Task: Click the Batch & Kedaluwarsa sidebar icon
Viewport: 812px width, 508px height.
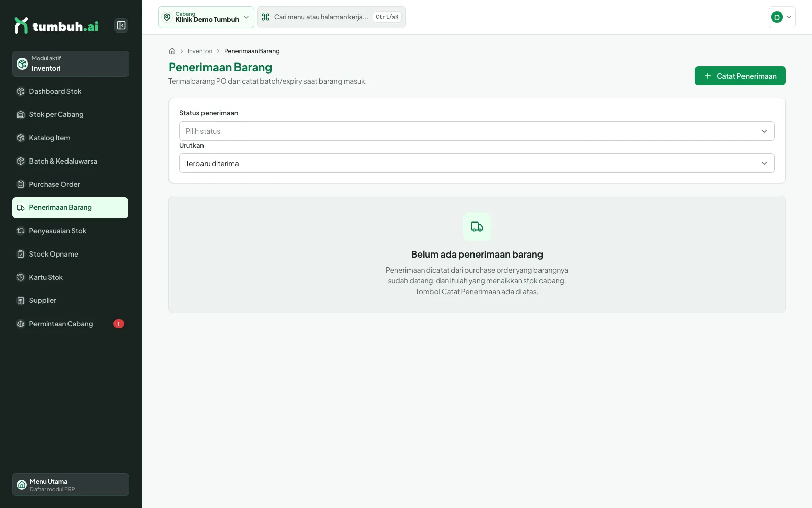Action: tap(21, 161)
